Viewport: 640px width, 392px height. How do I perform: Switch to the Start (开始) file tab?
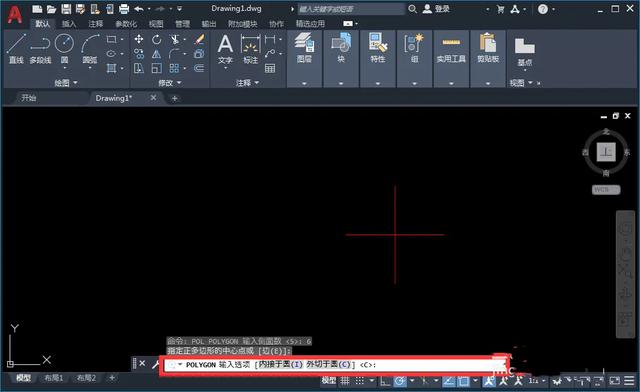coord(29,98)
